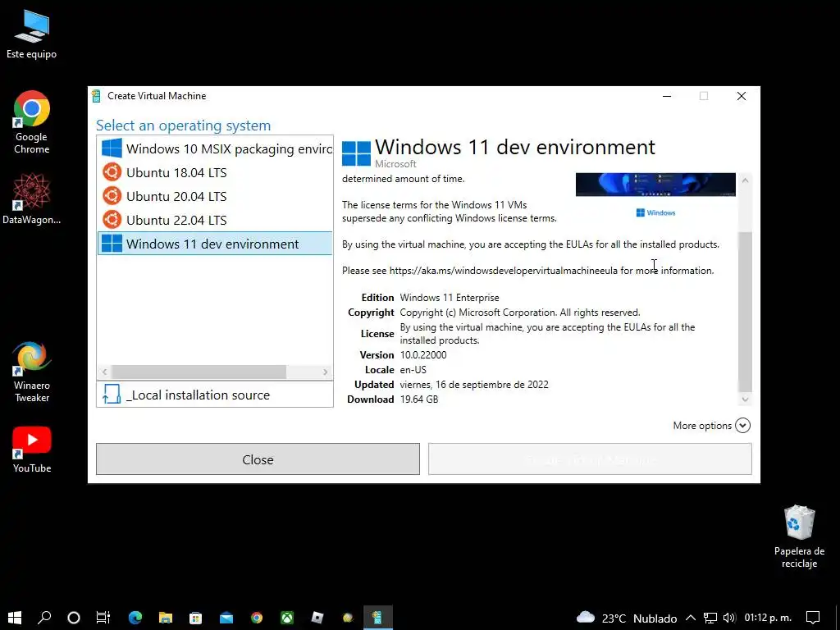
Task: Click the windowsdevelopervirtualmachineeula URL text
Action: [x=504, y=271]
